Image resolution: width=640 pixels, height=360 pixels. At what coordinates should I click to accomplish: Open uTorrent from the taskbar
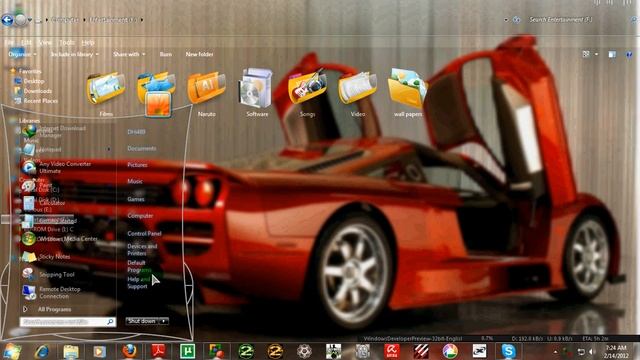click(x=187, y=351)
